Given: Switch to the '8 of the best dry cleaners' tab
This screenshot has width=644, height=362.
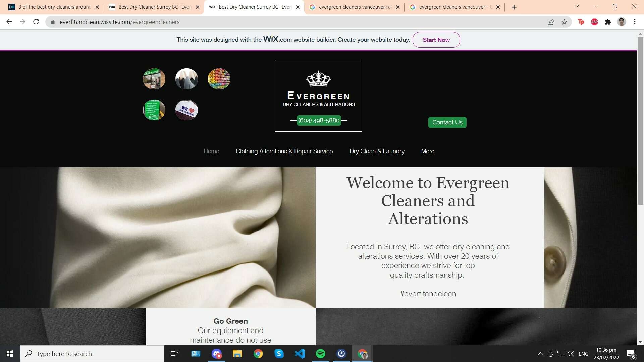Looking at the screenshot, I should [54, 7].
